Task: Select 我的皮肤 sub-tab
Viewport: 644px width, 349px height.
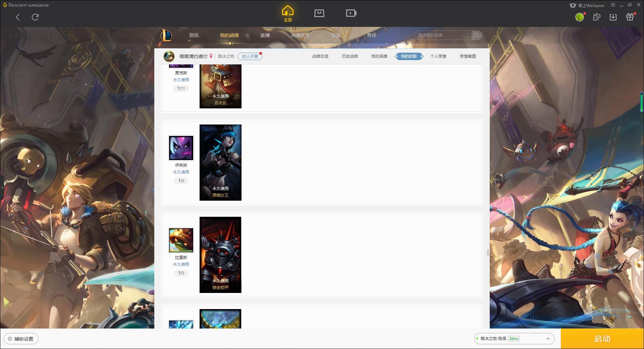Action: point(409,56)
